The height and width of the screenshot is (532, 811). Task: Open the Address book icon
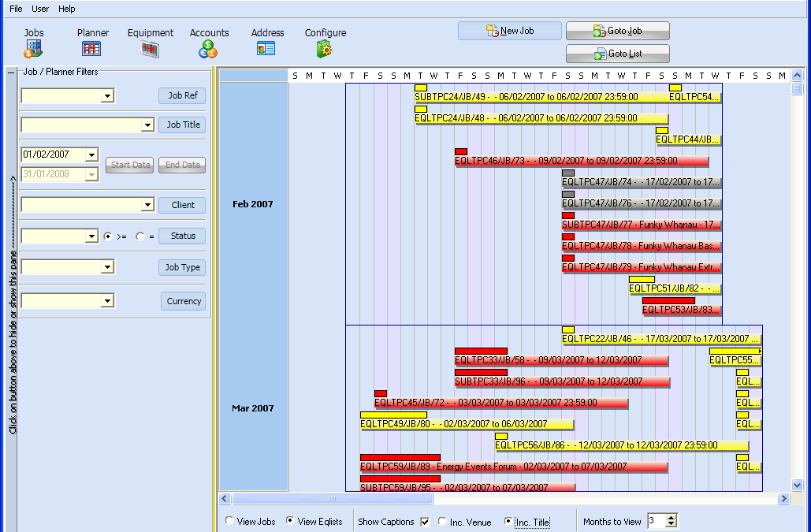pos(266,49)
